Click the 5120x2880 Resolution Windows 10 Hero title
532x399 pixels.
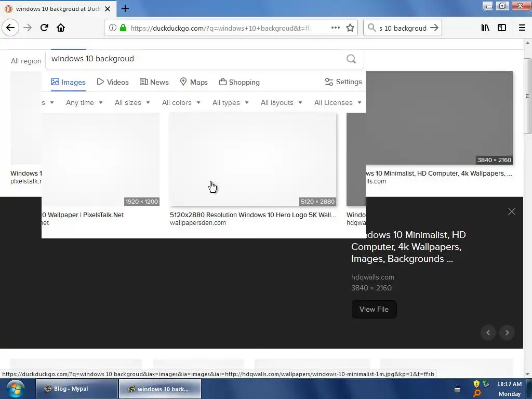tap(253, 215)
